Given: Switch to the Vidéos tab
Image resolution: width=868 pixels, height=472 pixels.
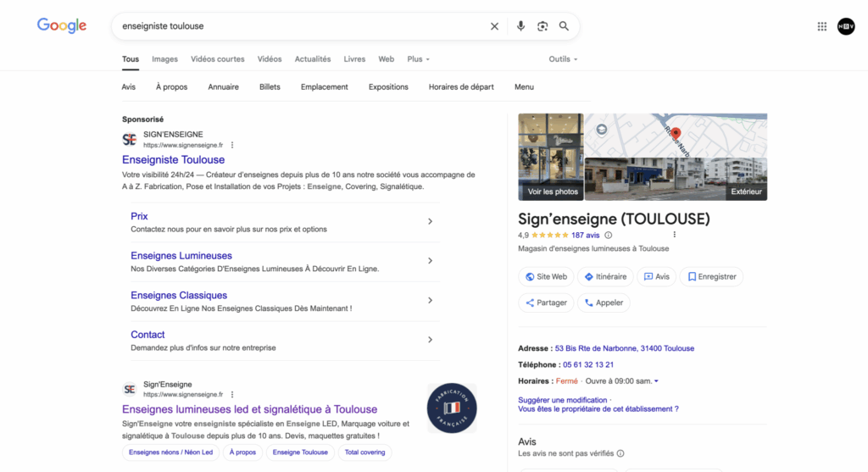Looking at the screenshot, I should coord(270,59).
